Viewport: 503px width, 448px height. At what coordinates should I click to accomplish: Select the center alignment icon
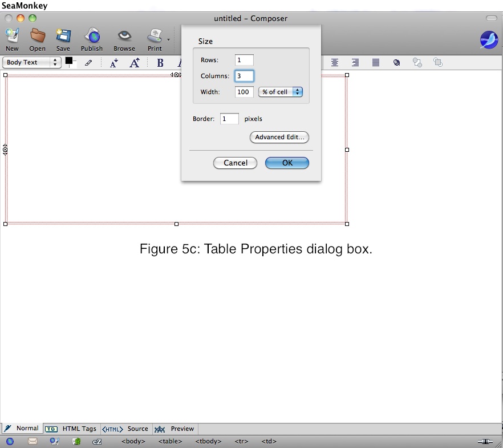(x=335, y=63)
